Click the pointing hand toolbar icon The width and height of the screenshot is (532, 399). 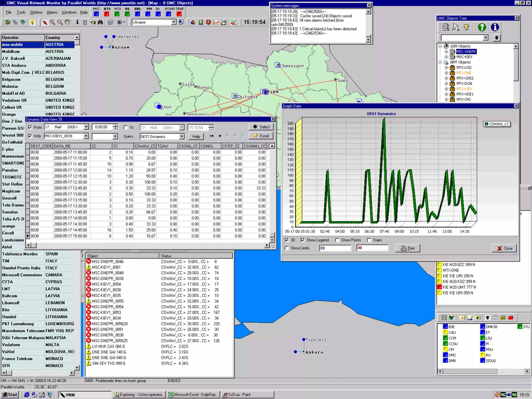click(x=93, y=22)
